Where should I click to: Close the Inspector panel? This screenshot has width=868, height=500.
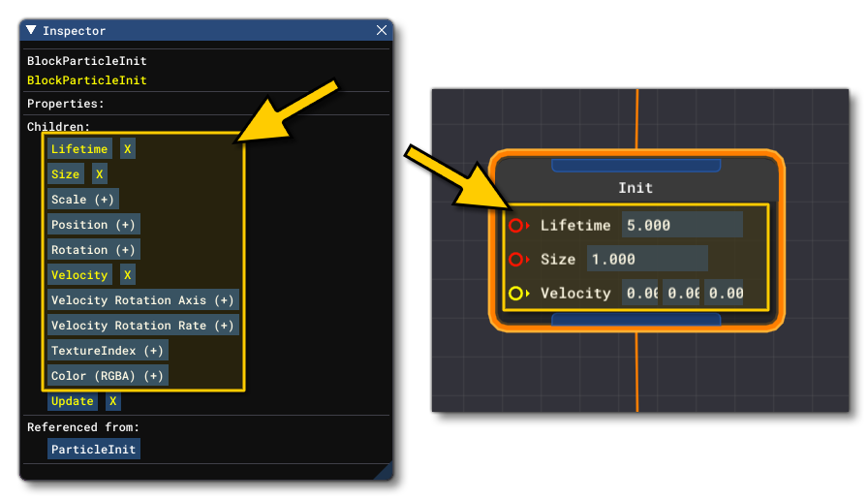[x=382, y=31]
